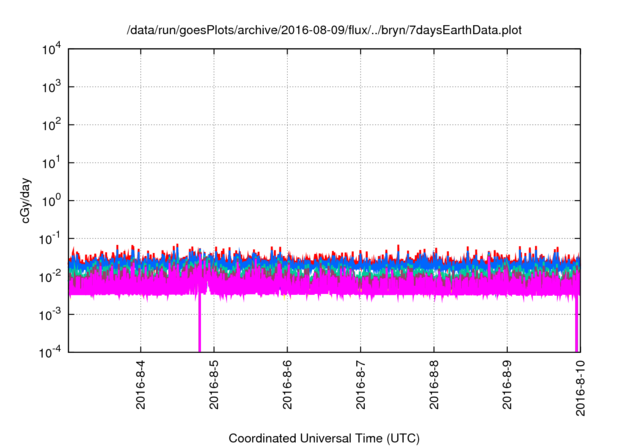Click the 10^0 y-axis tick label
The height and width of the screenshot is (448, 640).
coord(51,201)
